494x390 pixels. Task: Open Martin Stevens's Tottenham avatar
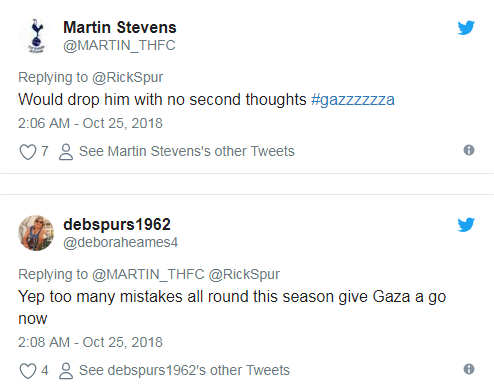point(36,36)
